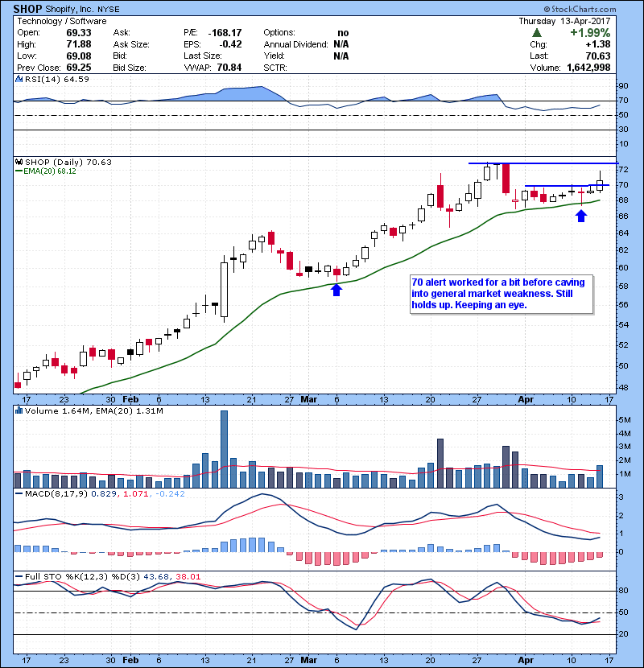The width and height of the screenshot is (644, 668).
Task: Click the 30 level on RSI axis
Action: pos(623,130)
